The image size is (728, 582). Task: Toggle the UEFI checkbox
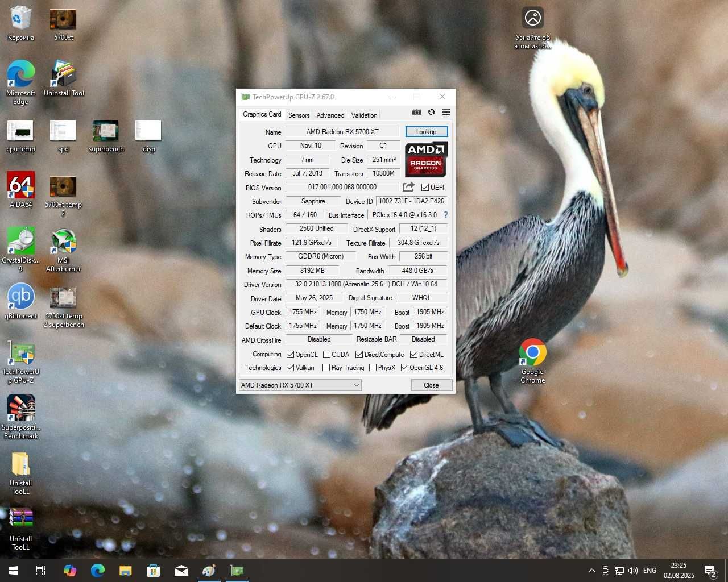tap(425, 188)
